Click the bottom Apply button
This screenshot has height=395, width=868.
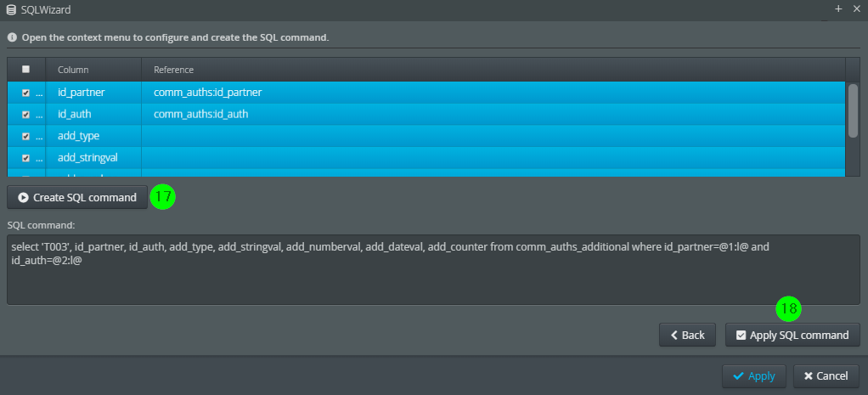point(753,376)
